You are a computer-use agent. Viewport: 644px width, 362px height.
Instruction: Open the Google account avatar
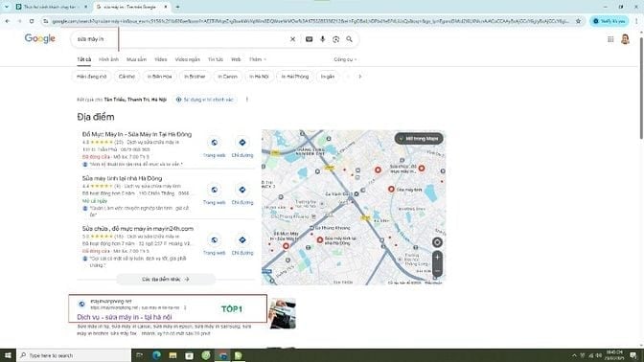pyautogui.click(x=625, y=39)
